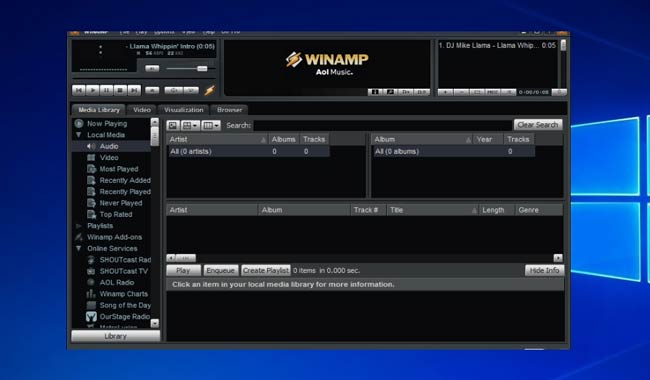Switch to the Video tab

point(142,110)
